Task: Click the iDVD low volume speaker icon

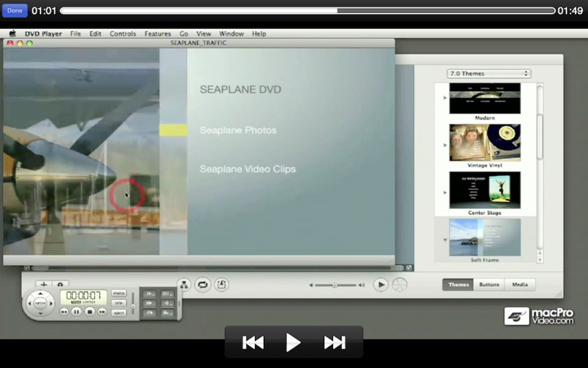Action: pyautogui.click(x=311, y=285)
